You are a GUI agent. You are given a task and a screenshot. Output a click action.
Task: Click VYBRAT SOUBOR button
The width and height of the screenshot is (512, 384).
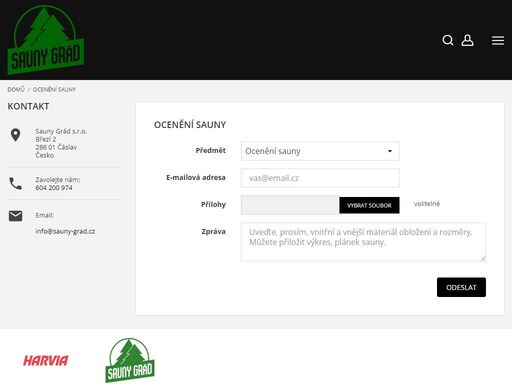click(369, 205)
